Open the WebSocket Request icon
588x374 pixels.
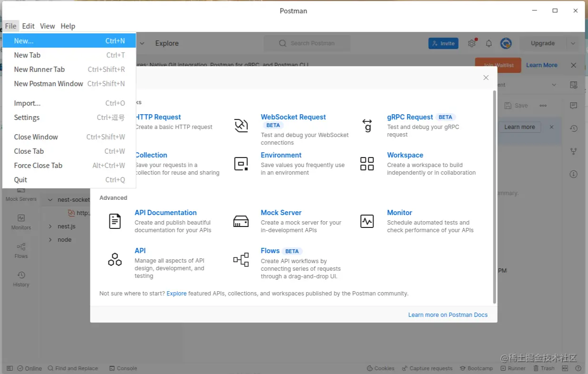pos(241,126)
